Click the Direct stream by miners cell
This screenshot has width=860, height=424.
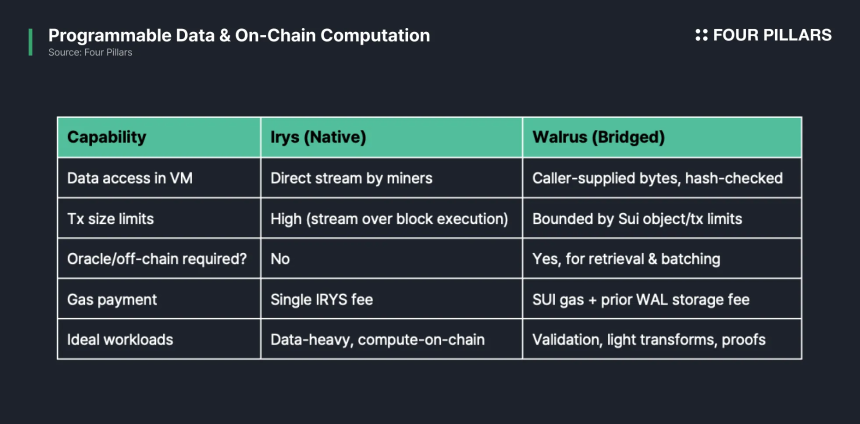pyautogui.click(x=392, y=178)
